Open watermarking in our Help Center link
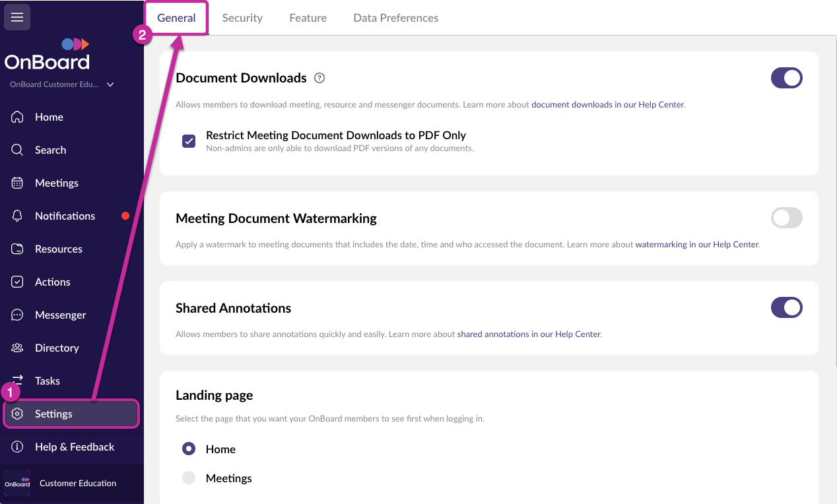Image resolution: width=837 pixels, height=504 pixels. point(696,244)
